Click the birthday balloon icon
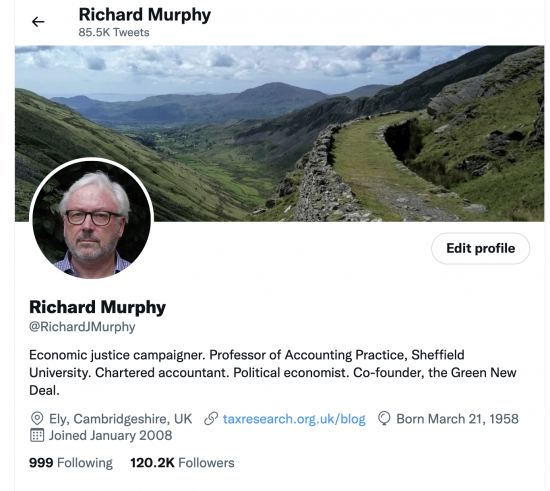Image resolution: width=550 pixels, height=491 pixels. 384,419
